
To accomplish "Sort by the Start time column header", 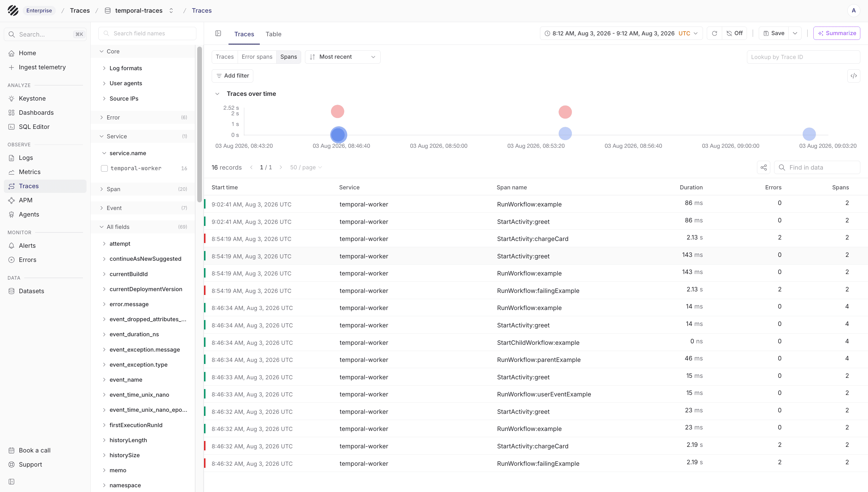I will 224,188.
